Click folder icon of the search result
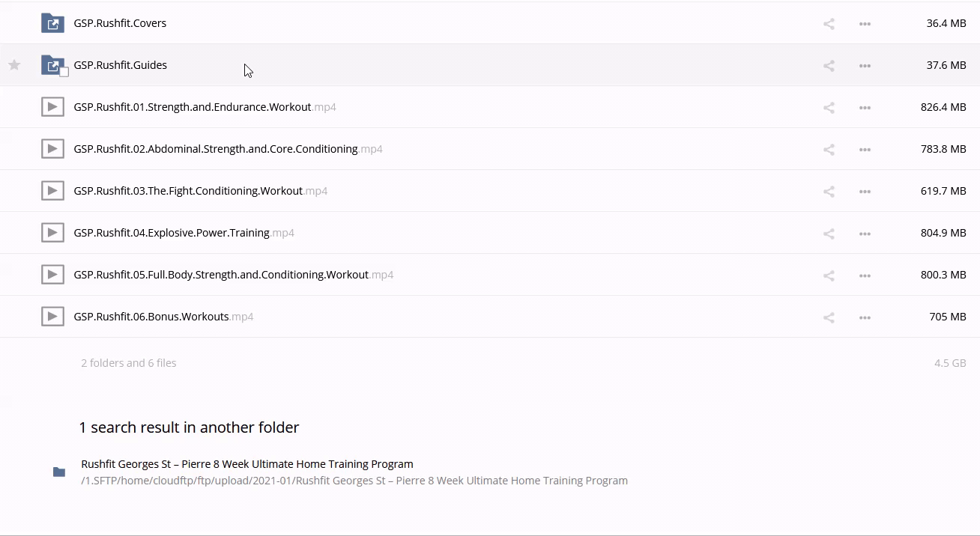 point(59,472)
